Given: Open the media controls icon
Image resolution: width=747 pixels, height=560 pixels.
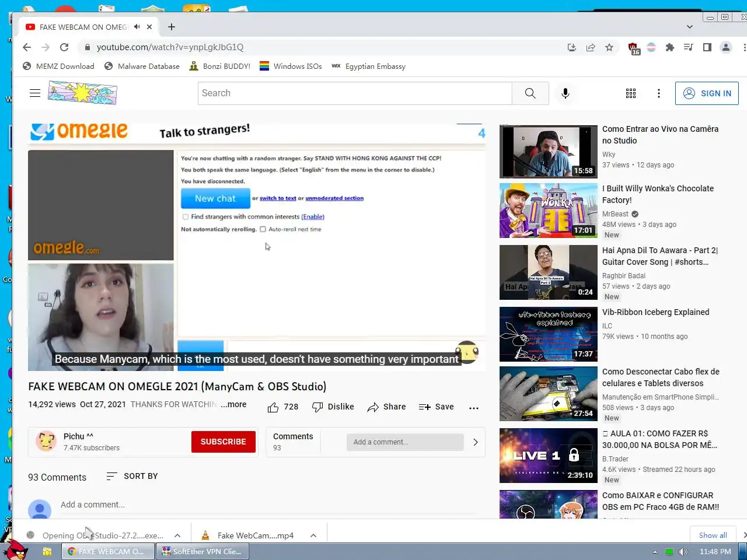Looking at the screenshot, I should 689,47.
